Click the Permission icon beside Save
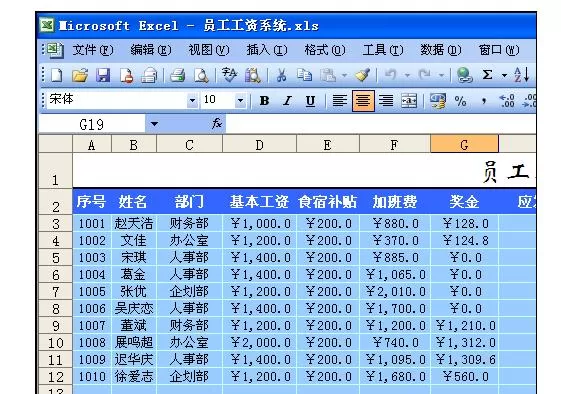The height and width of the screenshot is (394, 561). (x=126, y=76)
